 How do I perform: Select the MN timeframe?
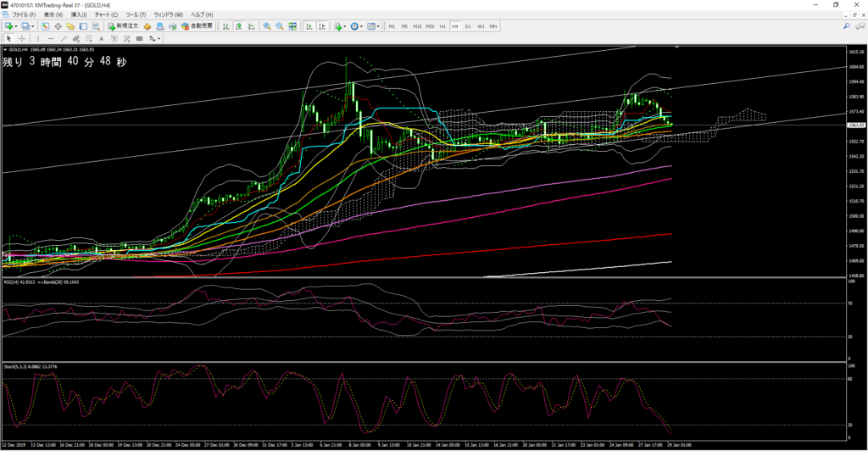pyautogui.click(x=493, y=26)
